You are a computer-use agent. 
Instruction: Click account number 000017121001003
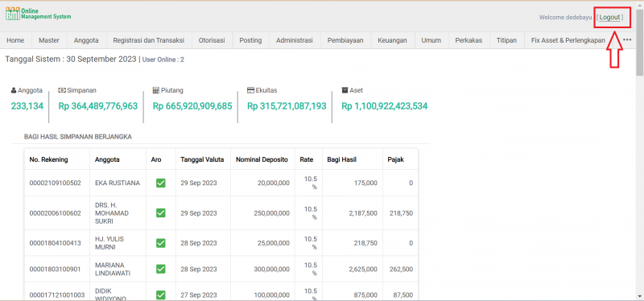click(56, 295)
